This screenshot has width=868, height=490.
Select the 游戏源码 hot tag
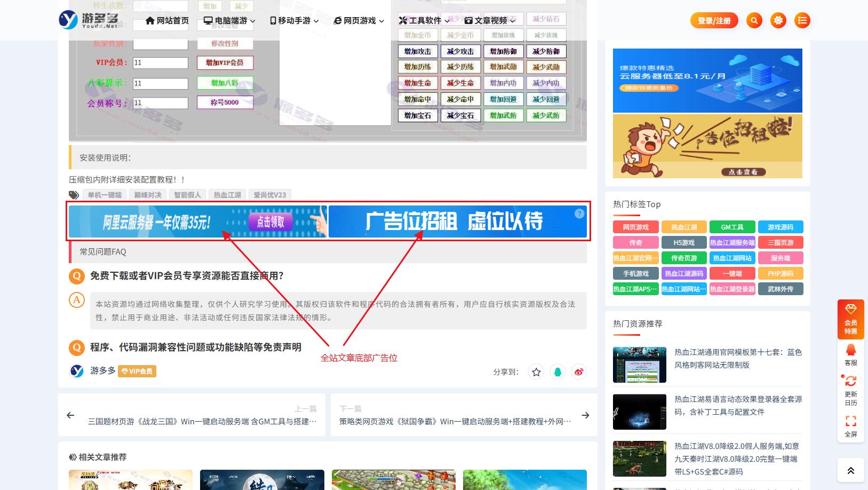[781, 227]
